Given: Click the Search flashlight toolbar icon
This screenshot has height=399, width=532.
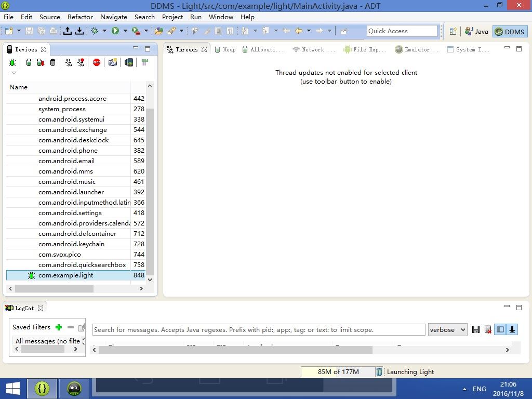Looking at the screenshot, I should (x=171, y=31).
